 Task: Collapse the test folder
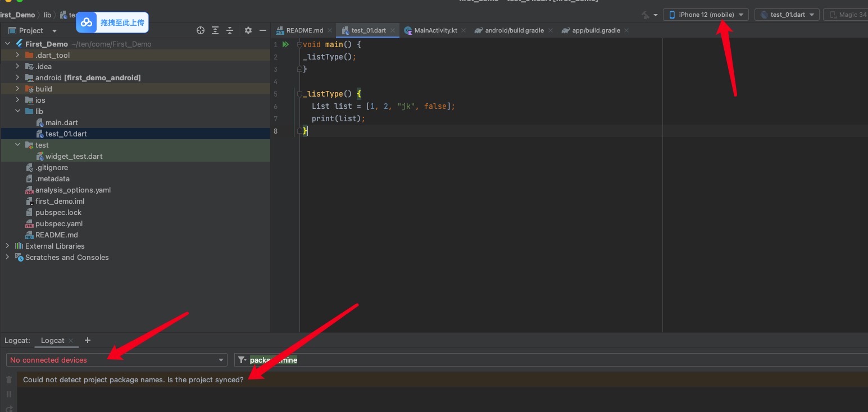17,145
